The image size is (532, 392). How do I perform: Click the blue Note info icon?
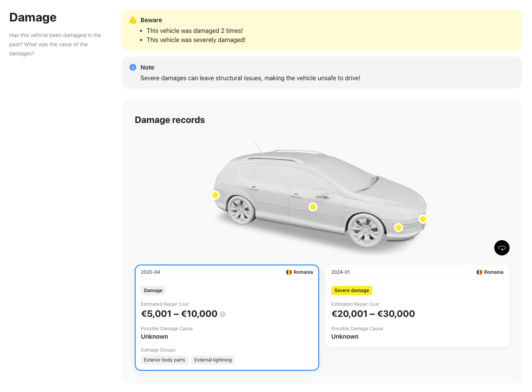coord(133,67)
